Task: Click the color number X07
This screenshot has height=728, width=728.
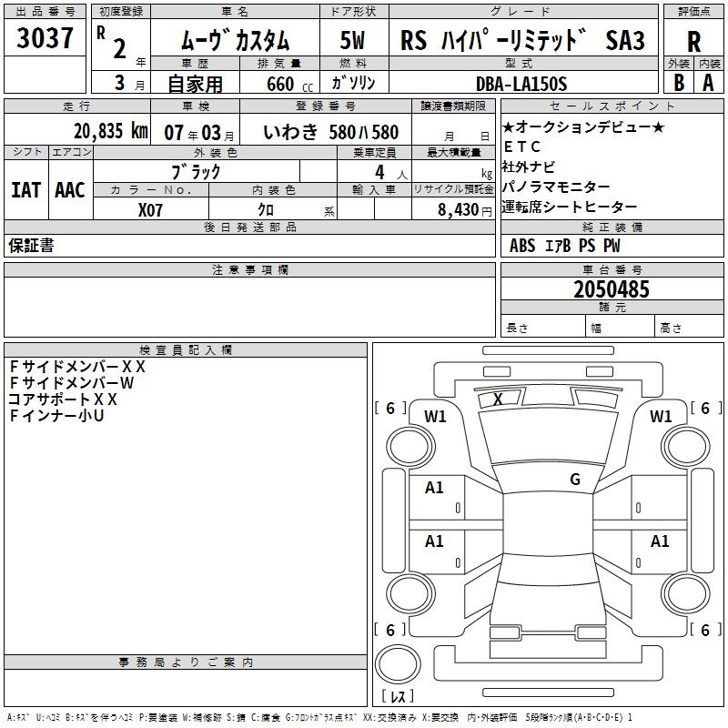Action: pos(150,209)
